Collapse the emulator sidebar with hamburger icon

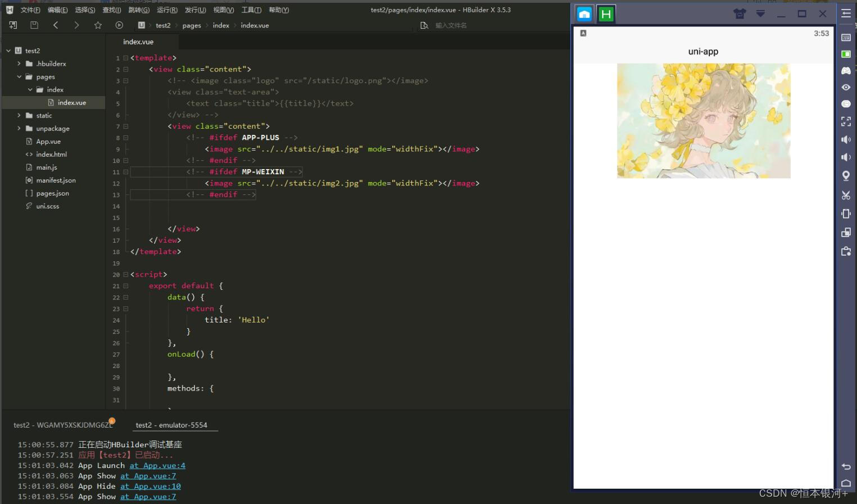[x=846, y=14]
